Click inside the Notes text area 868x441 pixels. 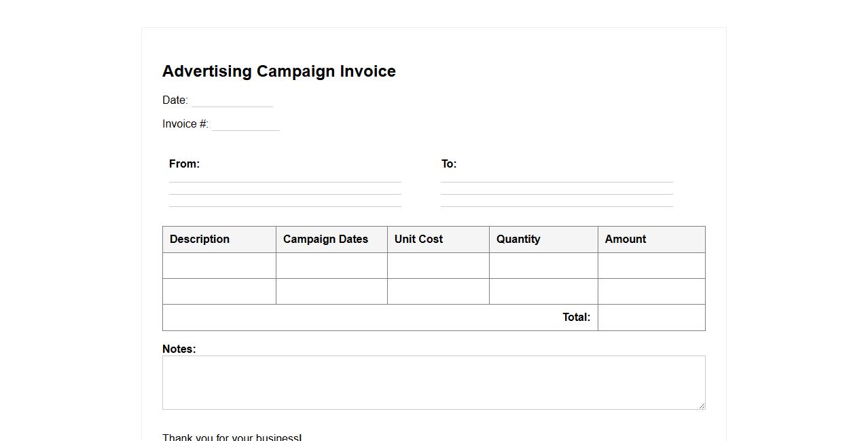pos(433,383)
